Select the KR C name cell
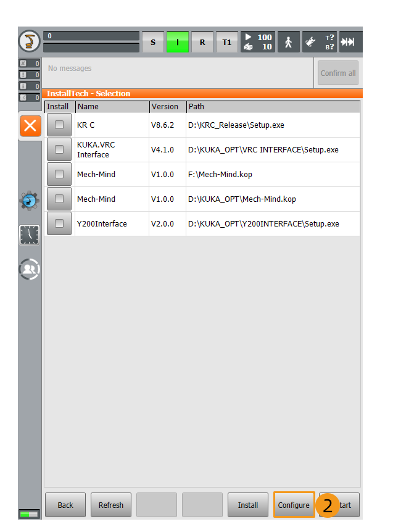This screenshot has width=393, height=532. pos(112,125)
